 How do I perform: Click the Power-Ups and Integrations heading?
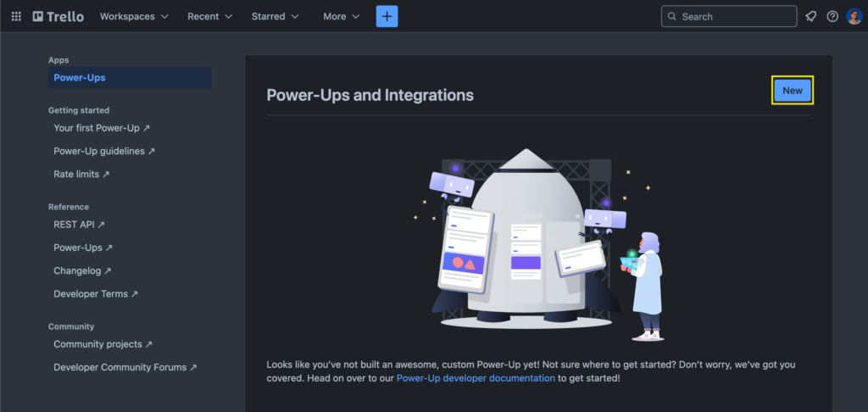tap(370, 95)
